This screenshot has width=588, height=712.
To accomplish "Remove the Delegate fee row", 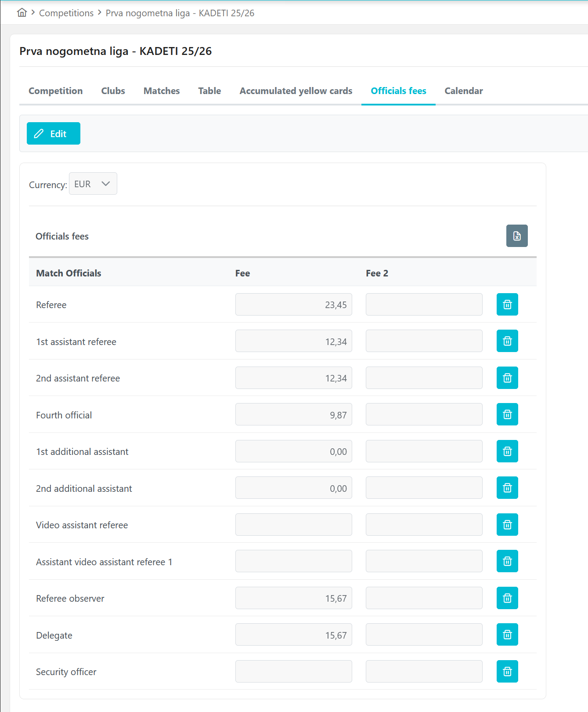I will pos(507,635).
